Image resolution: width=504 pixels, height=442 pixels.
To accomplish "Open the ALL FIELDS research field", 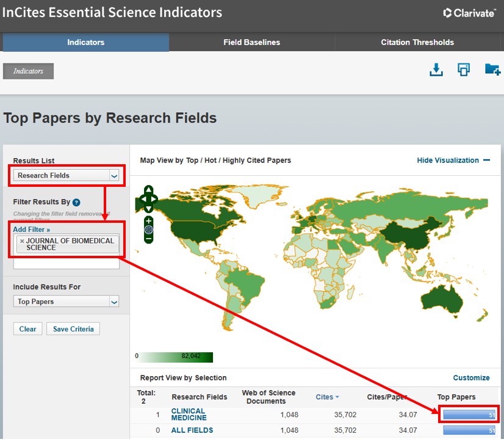I will coord(192,430).
